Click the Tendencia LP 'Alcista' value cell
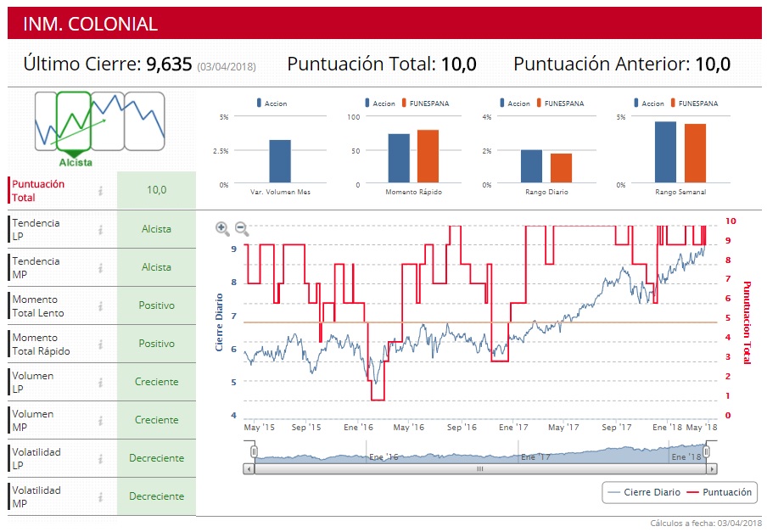 156,229
